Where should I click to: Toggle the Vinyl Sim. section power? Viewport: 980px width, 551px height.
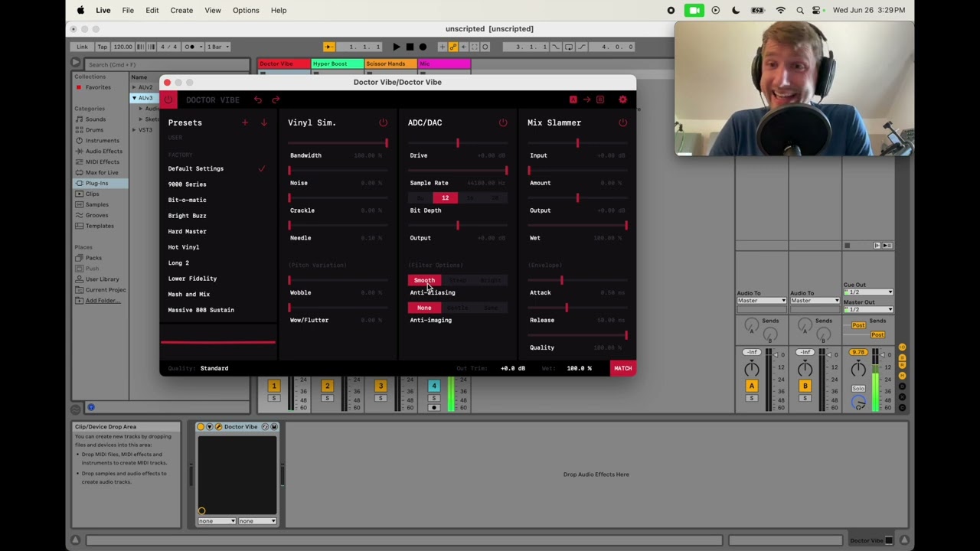point(383,122)
